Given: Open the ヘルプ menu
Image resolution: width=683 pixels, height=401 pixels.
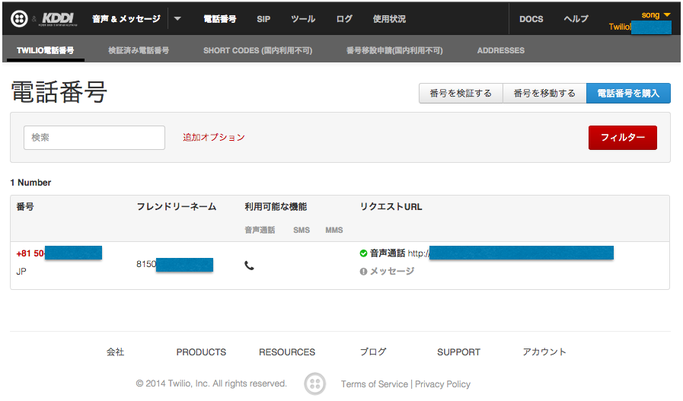Looking at the screenshot, I should tap(576, 19).
